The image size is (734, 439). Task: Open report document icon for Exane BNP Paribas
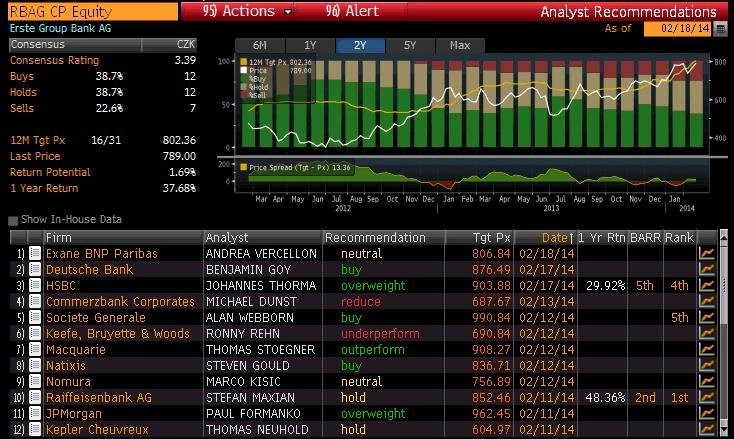coord(35,253)
